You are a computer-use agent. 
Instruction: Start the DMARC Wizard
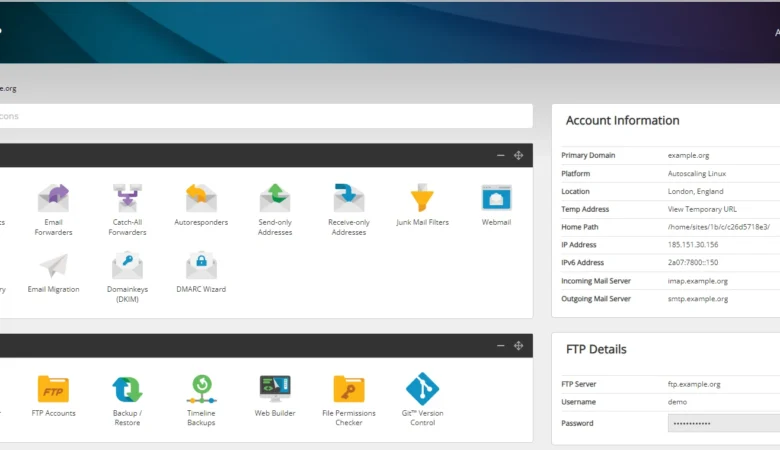(201, 267)
